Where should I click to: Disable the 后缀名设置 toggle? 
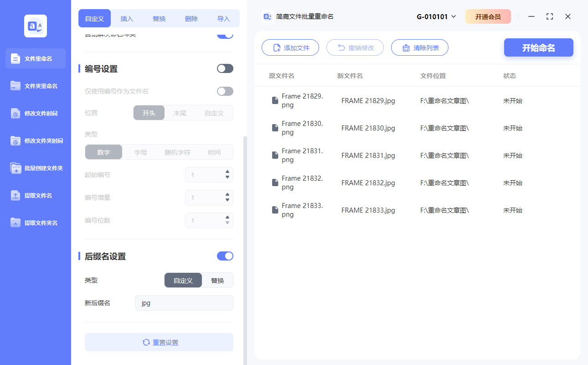click(225, 256)
